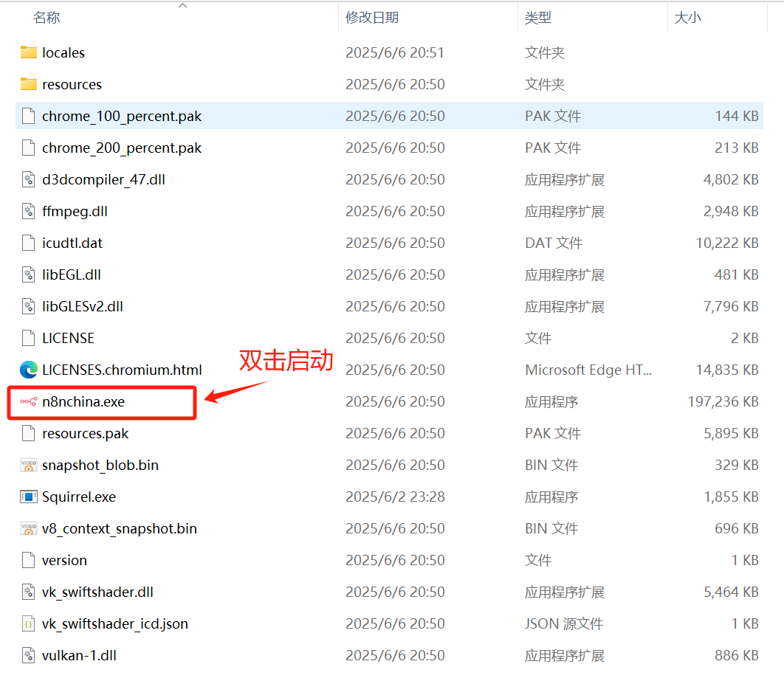The height and width of the screenshot is (695, 784).
Task: Click the 7,796 KB size value
Action: pyautogui.click(x=731, y=306)
